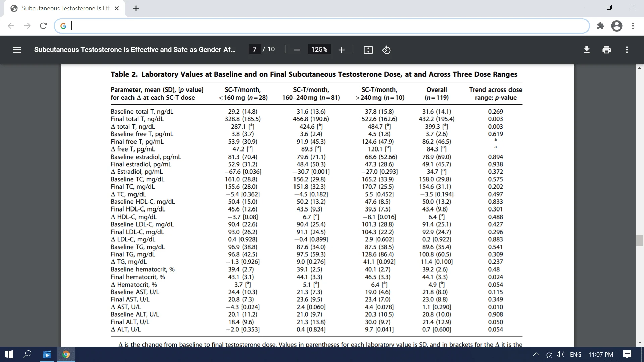Open the PDF viewer more actions menu
Image resolution: width=644 pixels, height=362 pixels.
point(627,50)
